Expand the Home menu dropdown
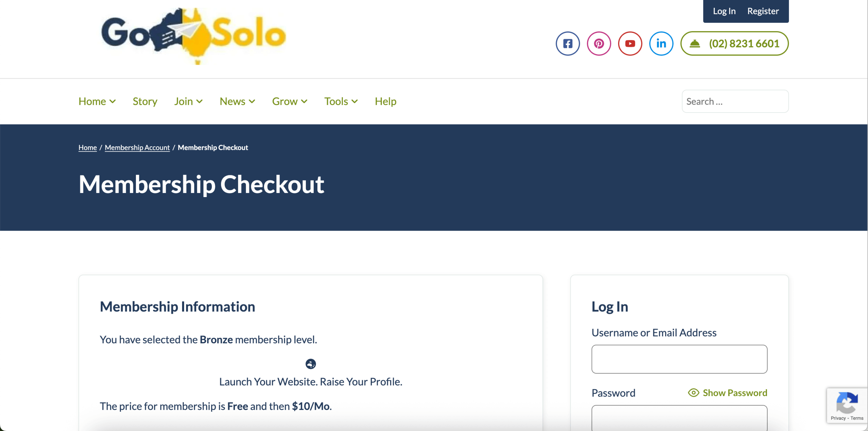This screenshot has width=868, height=431. [x=97, y=101]
